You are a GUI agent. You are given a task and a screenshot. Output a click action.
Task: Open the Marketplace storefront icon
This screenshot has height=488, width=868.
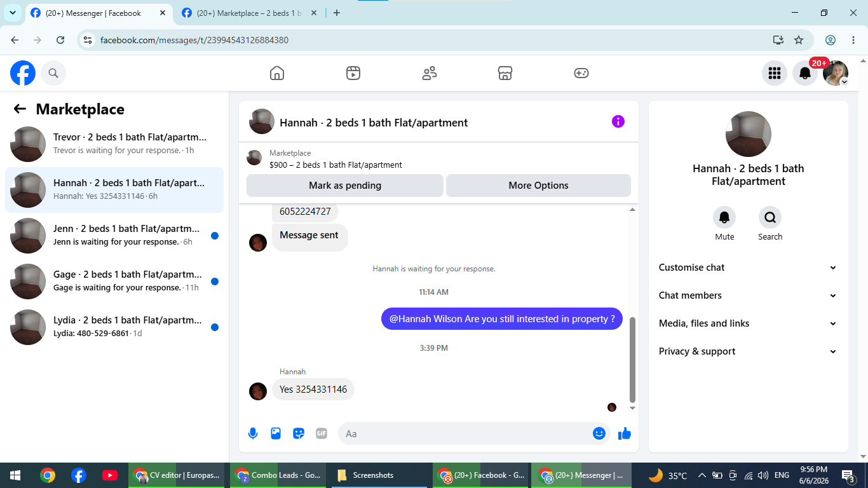click(x=505, y=73)
